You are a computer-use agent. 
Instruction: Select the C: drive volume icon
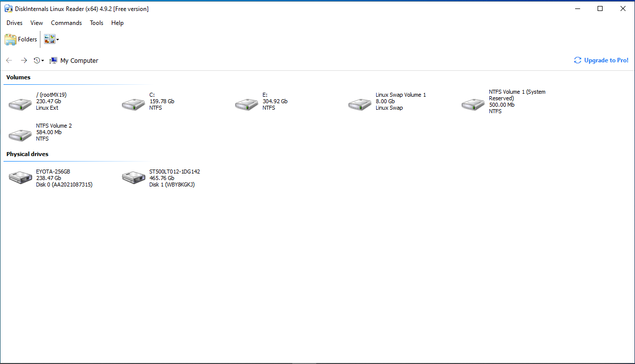134,104
